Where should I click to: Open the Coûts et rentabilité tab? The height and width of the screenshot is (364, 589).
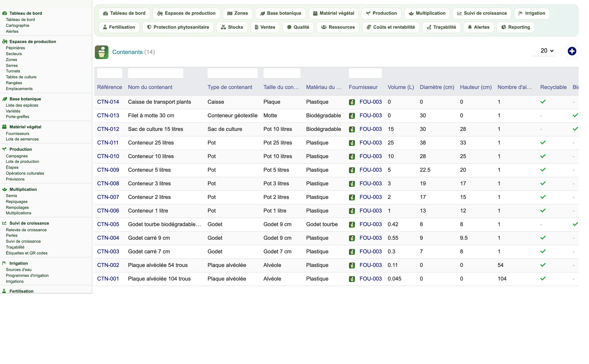click(391, 27)
